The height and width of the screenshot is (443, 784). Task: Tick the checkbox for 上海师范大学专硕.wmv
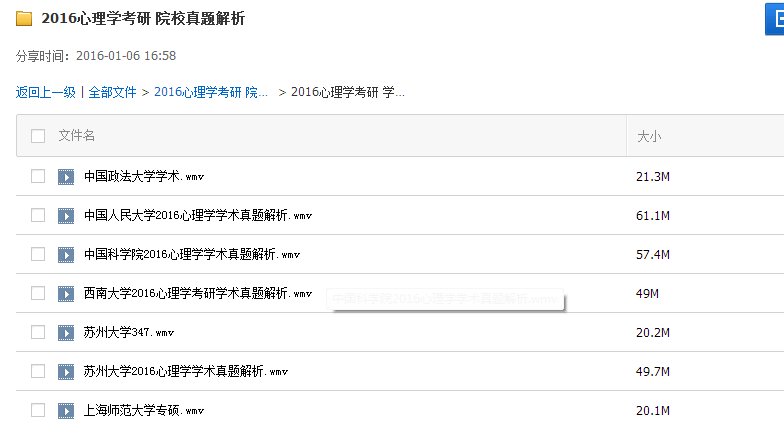click(x=38, y=410)
